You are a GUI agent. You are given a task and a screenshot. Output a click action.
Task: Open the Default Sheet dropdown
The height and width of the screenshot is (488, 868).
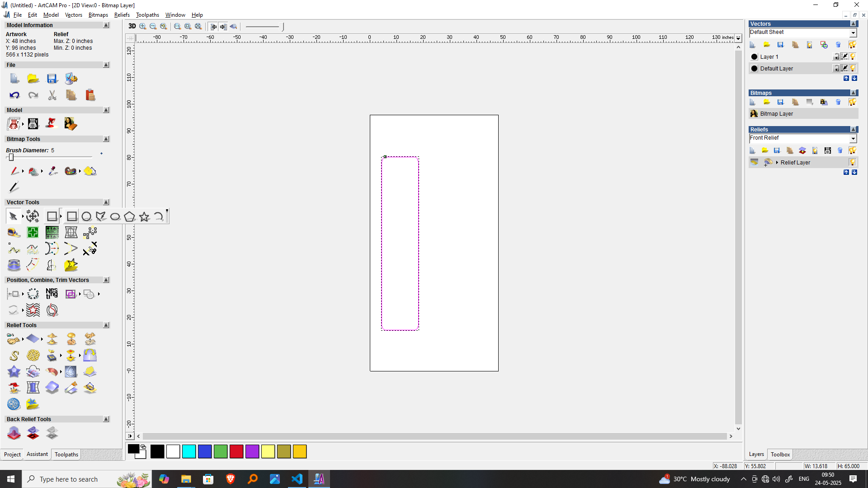tap(853, 33)
